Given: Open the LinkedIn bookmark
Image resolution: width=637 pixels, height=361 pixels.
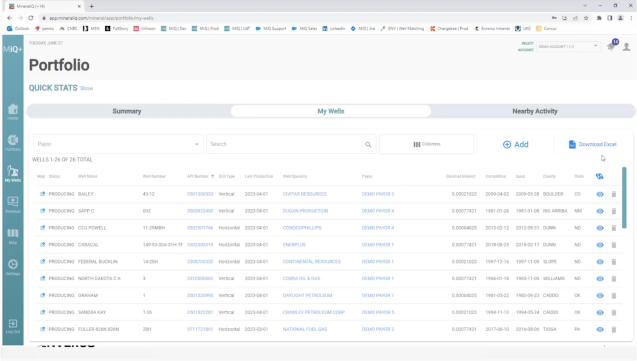Looking at the screenshot, I should pyautogui.click(x=334, y=28).
